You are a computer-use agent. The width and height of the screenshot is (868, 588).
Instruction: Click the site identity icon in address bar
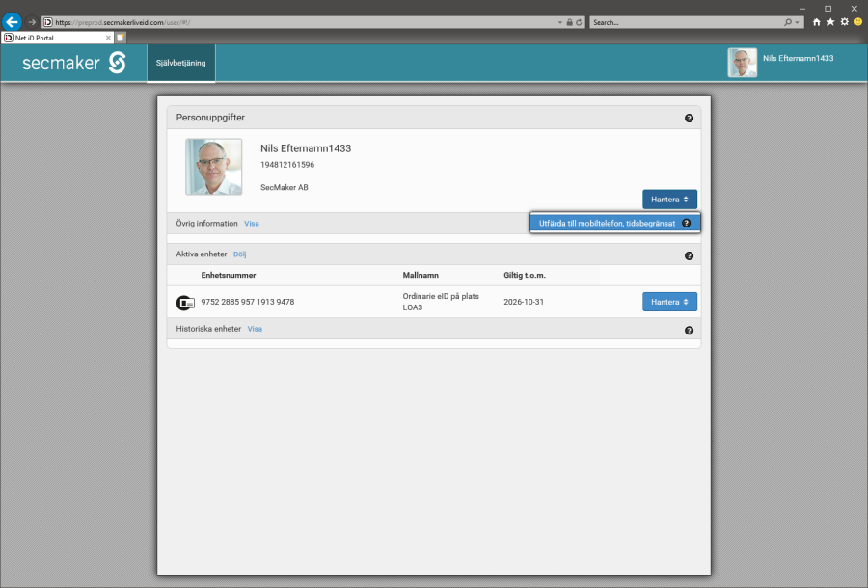(47, 22)
